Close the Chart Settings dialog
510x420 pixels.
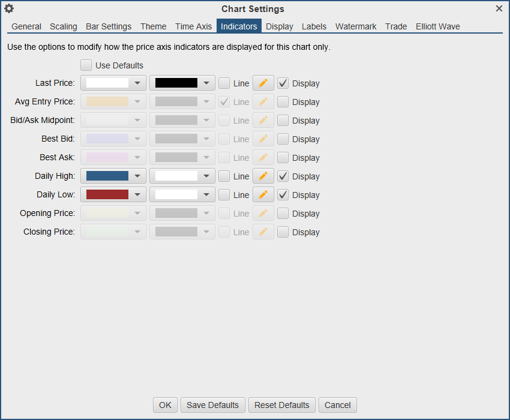click(x=499, y=8)
